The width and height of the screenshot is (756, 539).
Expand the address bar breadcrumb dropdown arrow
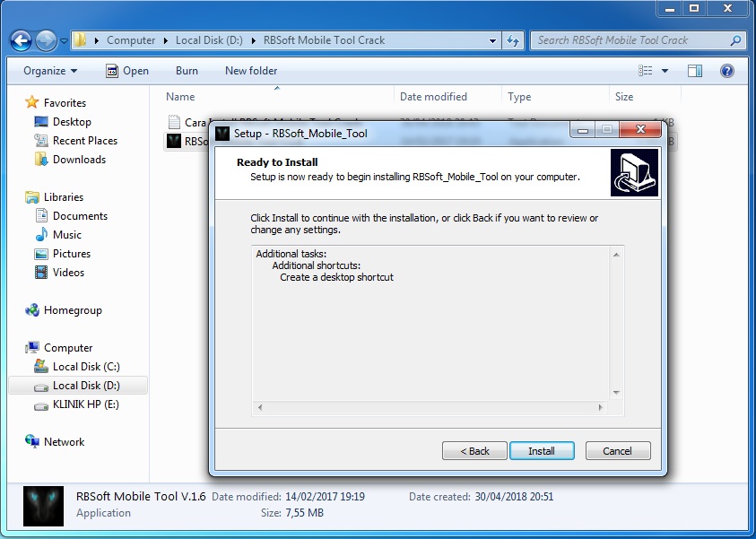click(x=492, y=39)
